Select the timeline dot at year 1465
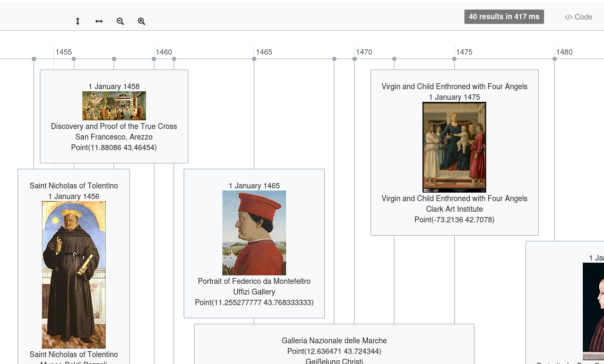Screen dimensions: 604x364 click(x=254, y=59)
